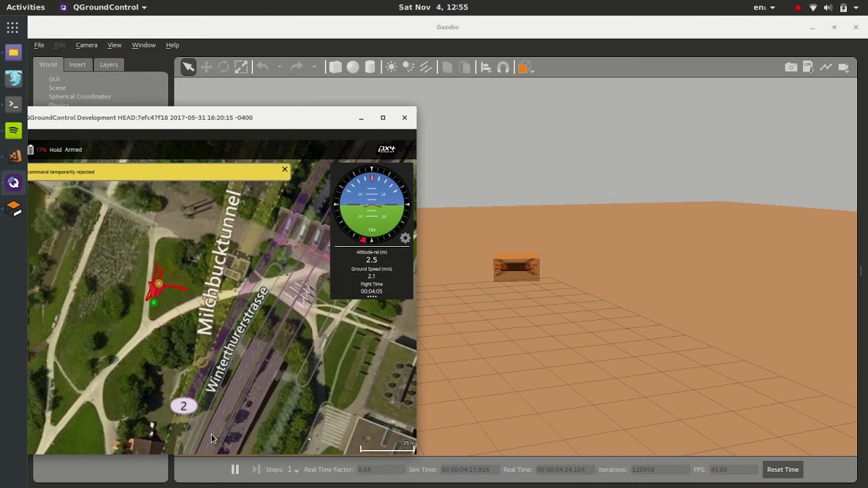Select the arrow selection mode tool

pyautogui.click(x=189, y=67)
